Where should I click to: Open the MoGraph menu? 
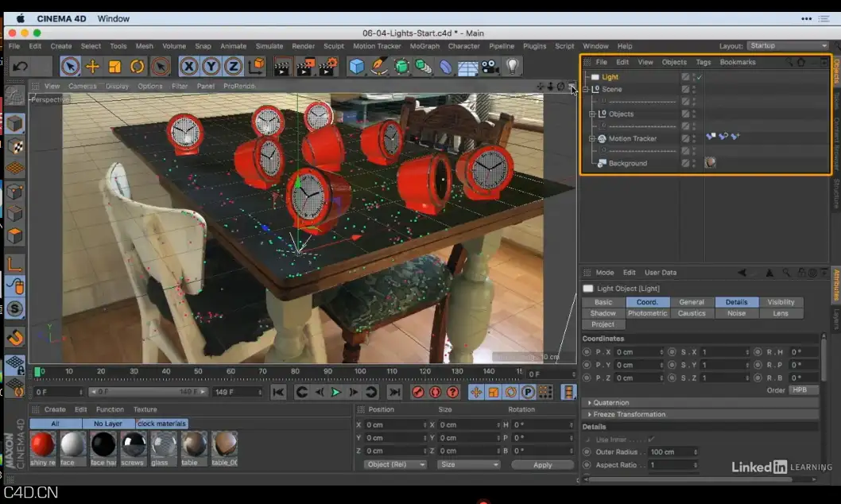pos(424,46)
